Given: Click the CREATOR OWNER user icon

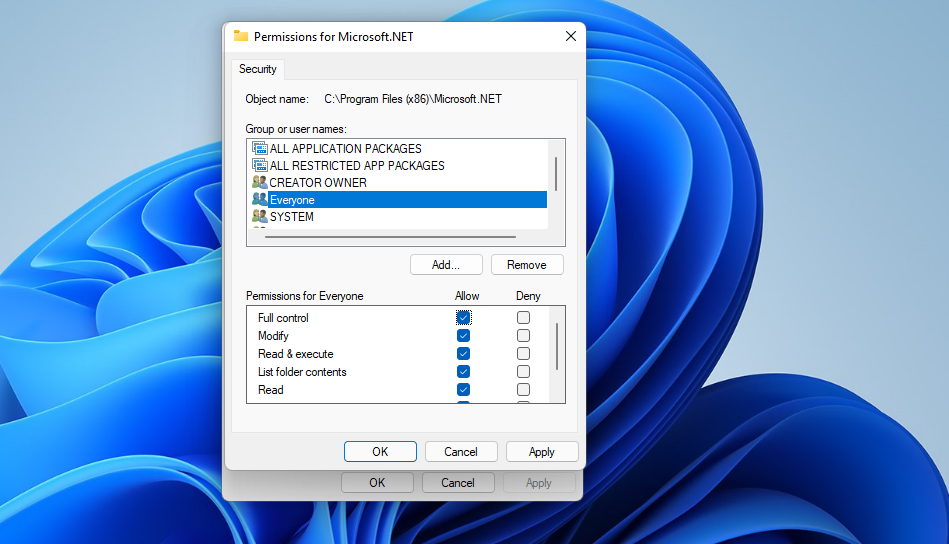Looking at the screenshot, I should (260, 182).
